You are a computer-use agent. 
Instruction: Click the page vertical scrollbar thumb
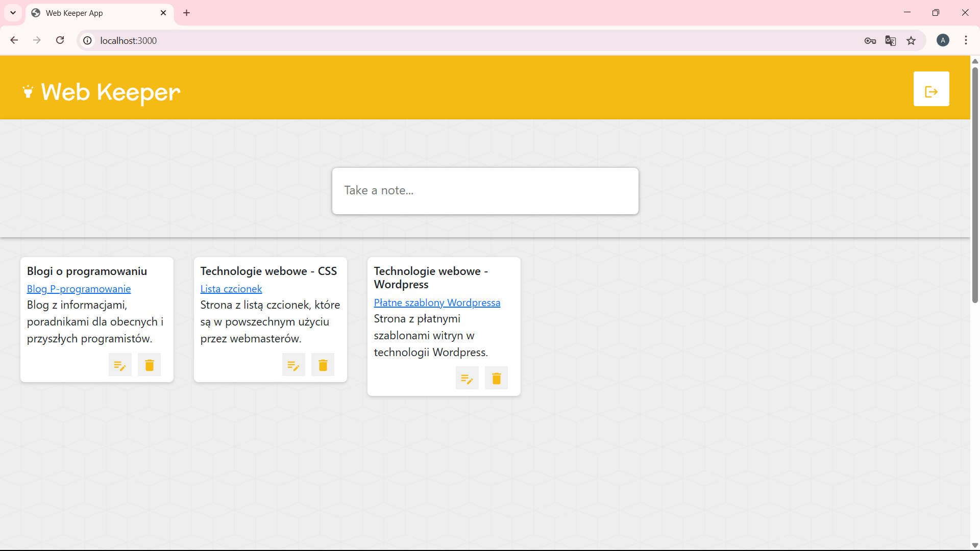point(975,184)
